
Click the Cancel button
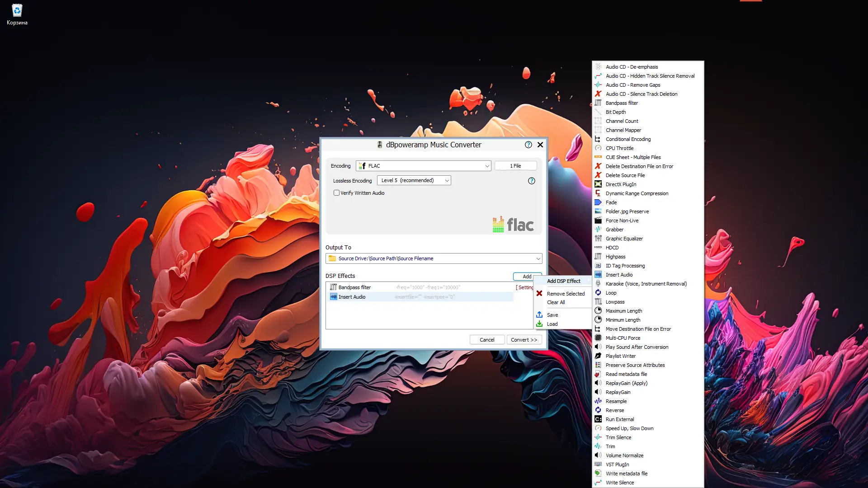tap(487, 340)
